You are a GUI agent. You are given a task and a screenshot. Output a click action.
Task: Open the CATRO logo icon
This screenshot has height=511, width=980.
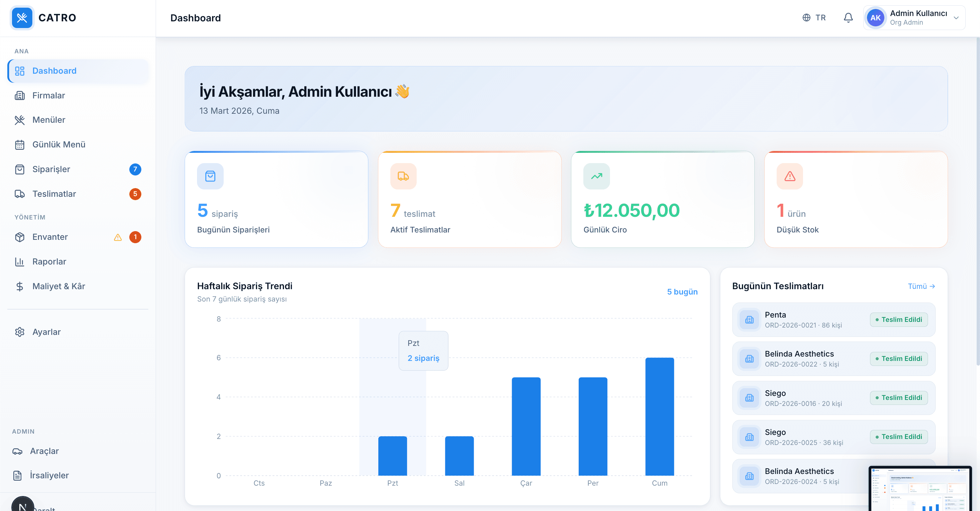point(22,18)
